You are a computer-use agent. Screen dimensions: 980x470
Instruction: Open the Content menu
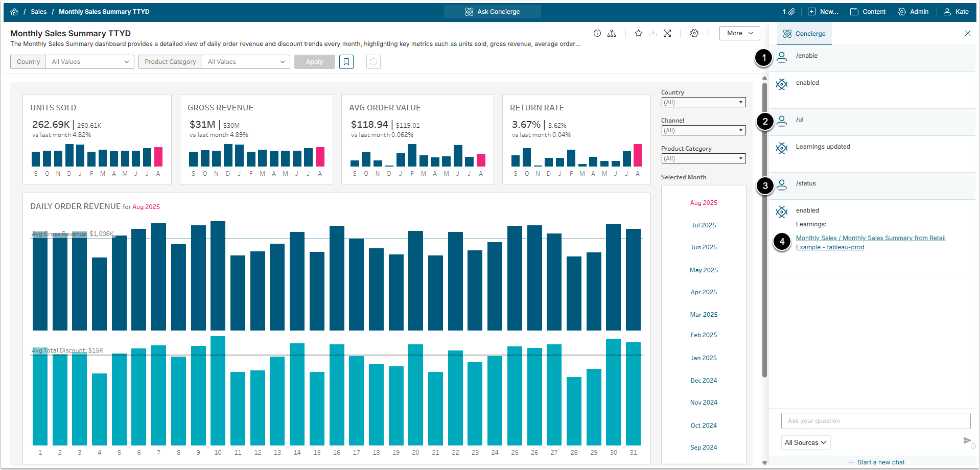click(x=868, y=12)
